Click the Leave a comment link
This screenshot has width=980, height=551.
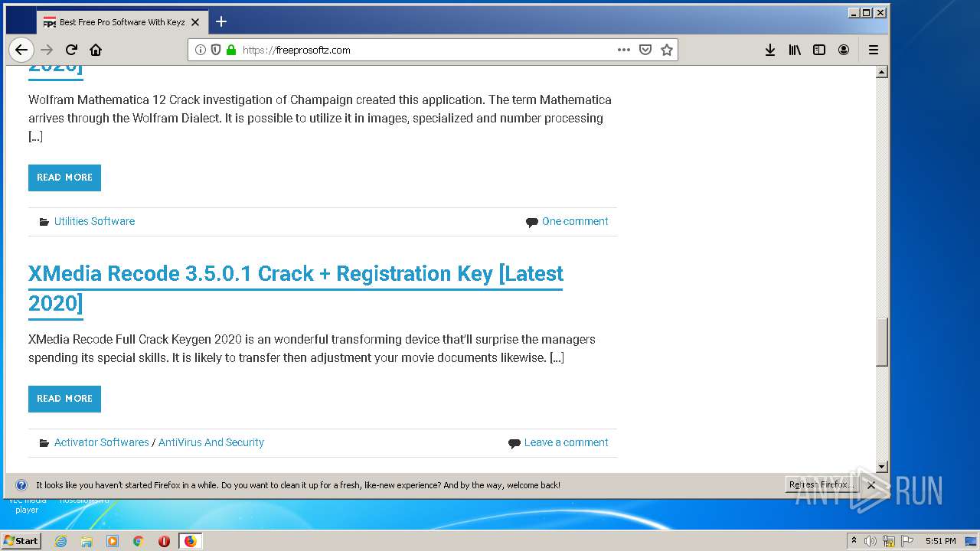566,442
